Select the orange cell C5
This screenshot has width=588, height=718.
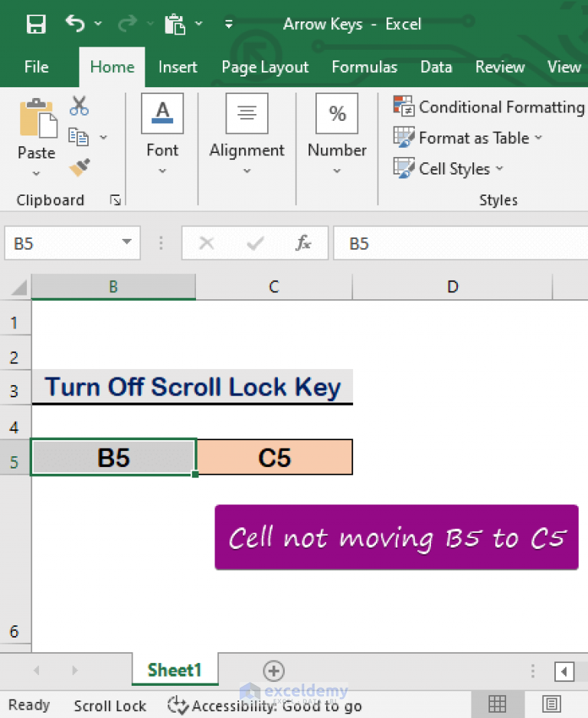coord(275,457)
